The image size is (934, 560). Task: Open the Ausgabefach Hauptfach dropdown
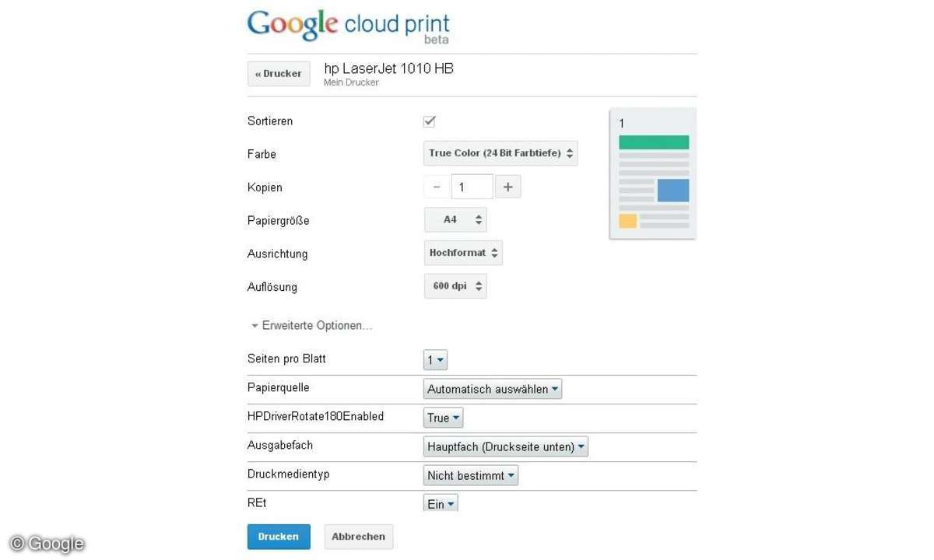pos(506,446)
